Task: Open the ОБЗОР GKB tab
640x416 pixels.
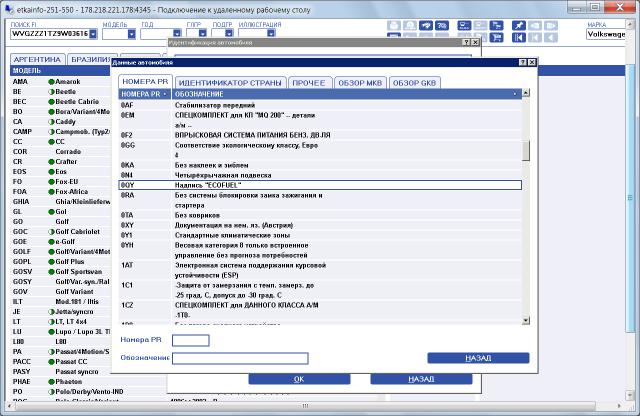Action: click(414, 83)
